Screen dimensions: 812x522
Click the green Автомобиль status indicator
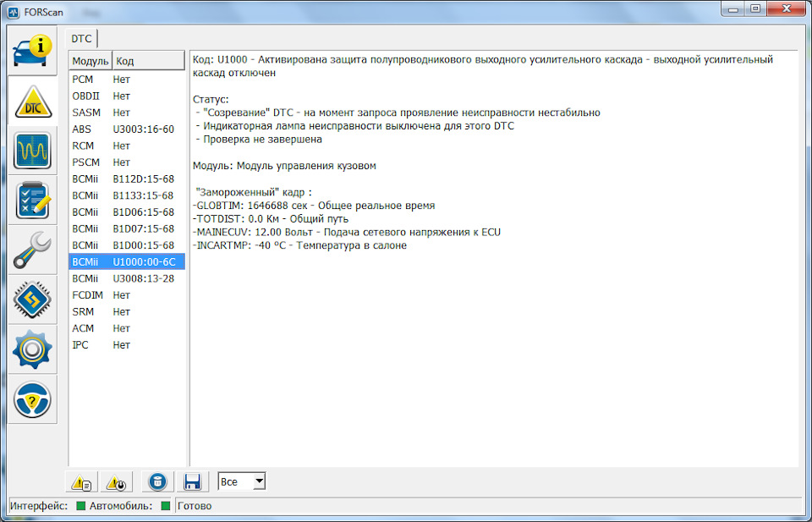point(166,506)
